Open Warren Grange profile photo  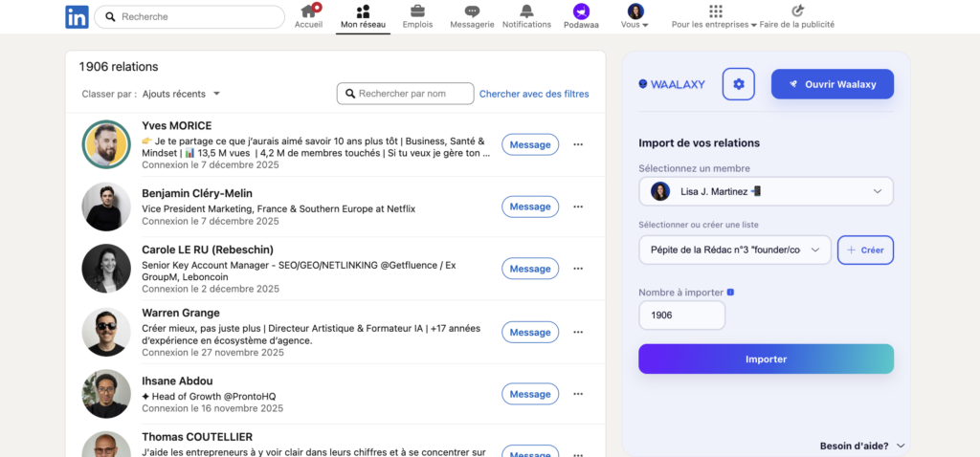tap(106, 332)
